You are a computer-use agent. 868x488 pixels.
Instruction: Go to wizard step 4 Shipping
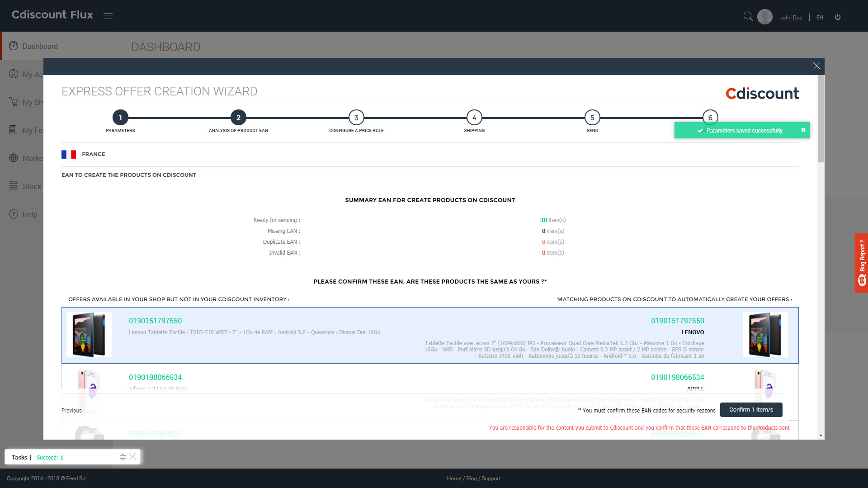474,118
